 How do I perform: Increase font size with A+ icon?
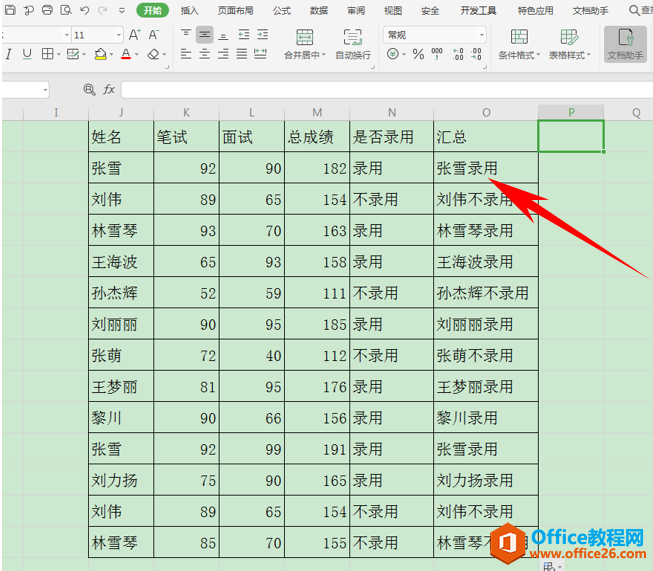134,35
